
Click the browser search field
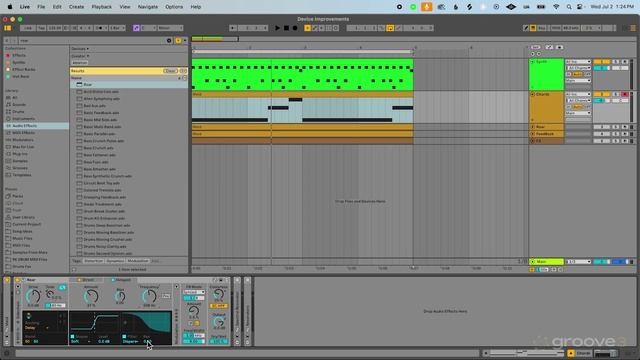coord(92,41)
